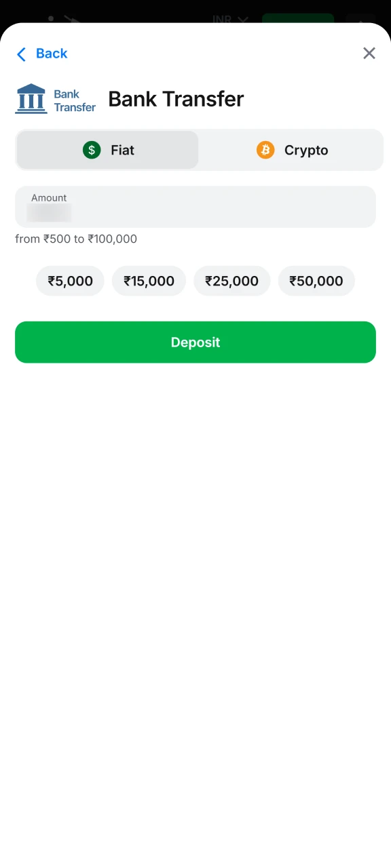The height and width of the screenshot is (868, 391).
Task: Click the Bitcoin icon on the Crypto tab
Action: pos(265,150)
